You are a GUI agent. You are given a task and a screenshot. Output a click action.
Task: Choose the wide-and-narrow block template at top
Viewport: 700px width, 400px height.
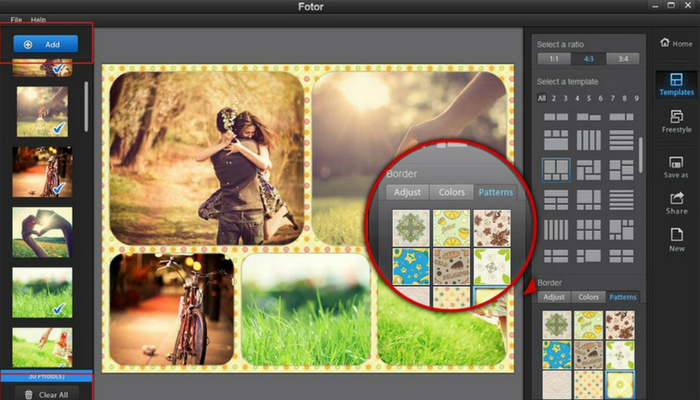(x=621, y=117)
